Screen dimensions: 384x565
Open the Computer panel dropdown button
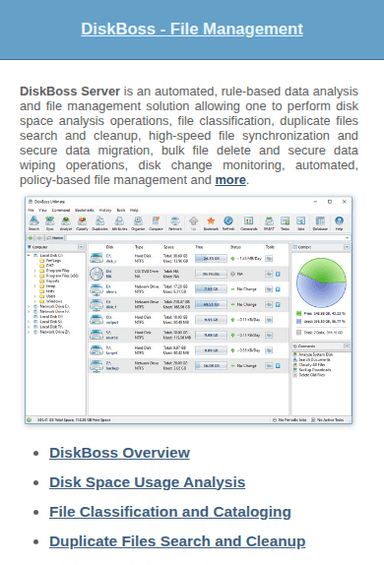click(81, 247)
